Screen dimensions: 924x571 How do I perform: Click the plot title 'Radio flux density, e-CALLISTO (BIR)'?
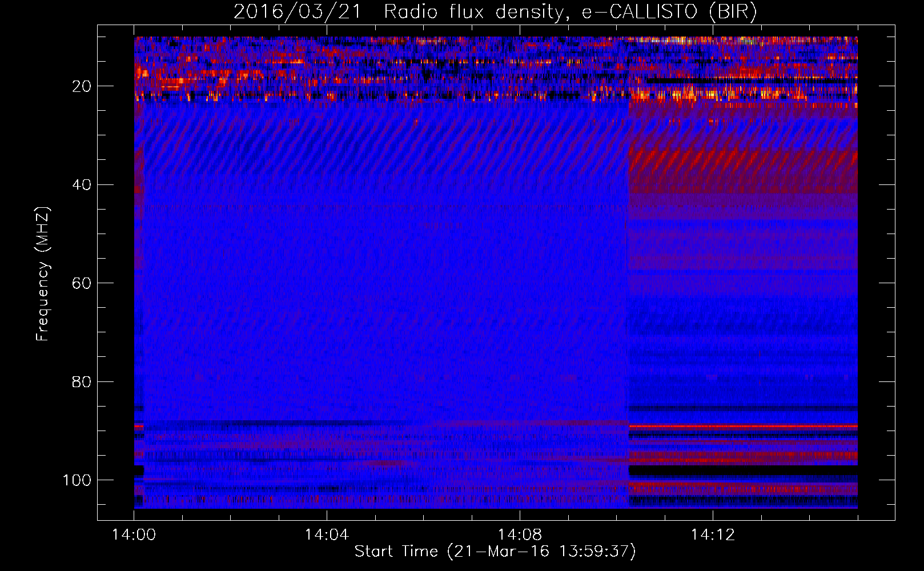571,12
